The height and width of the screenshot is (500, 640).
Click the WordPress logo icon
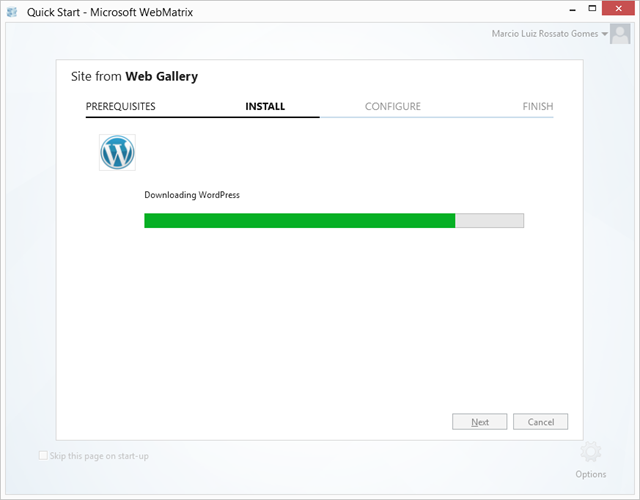pos(117,152)
